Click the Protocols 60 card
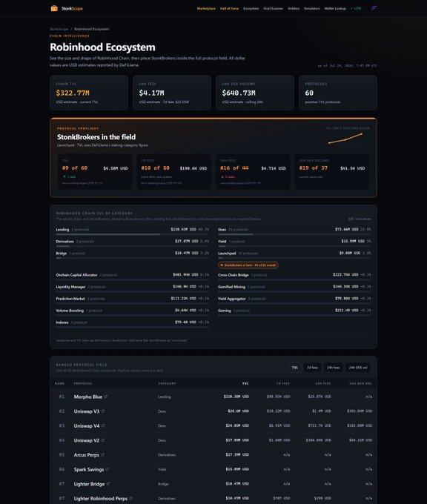This screenshot has width=427, height=504. (338, 93)
